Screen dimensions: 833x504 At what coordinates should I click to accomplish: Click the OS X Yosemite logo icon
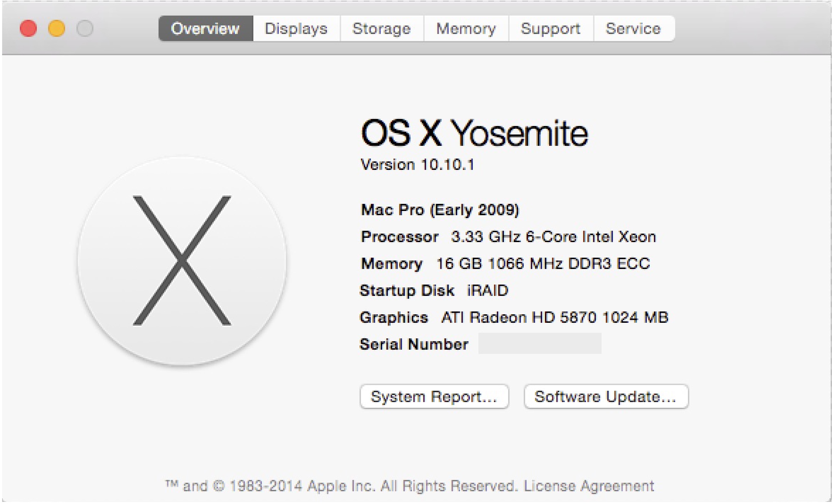182,260
